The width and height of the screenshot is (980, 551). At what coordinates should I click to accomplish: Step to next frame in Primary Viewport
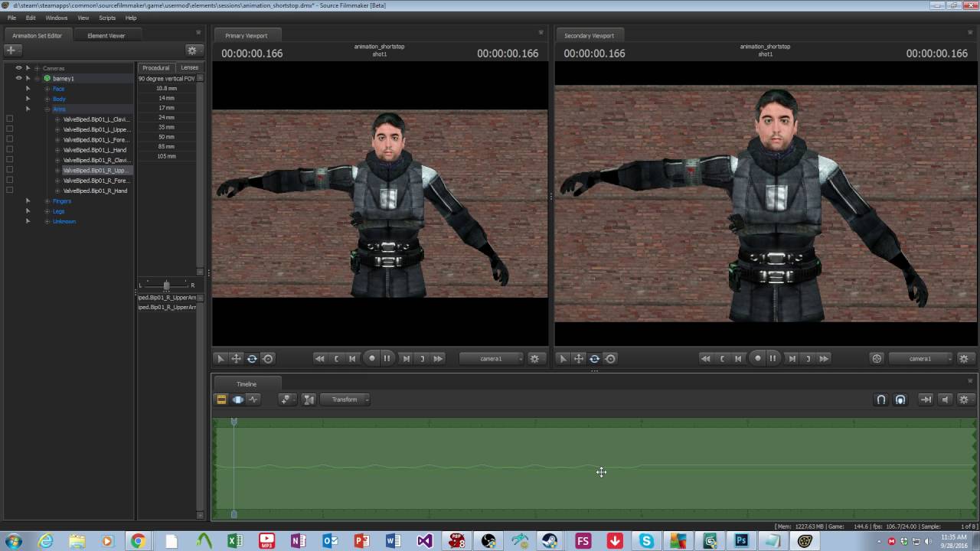406,358
